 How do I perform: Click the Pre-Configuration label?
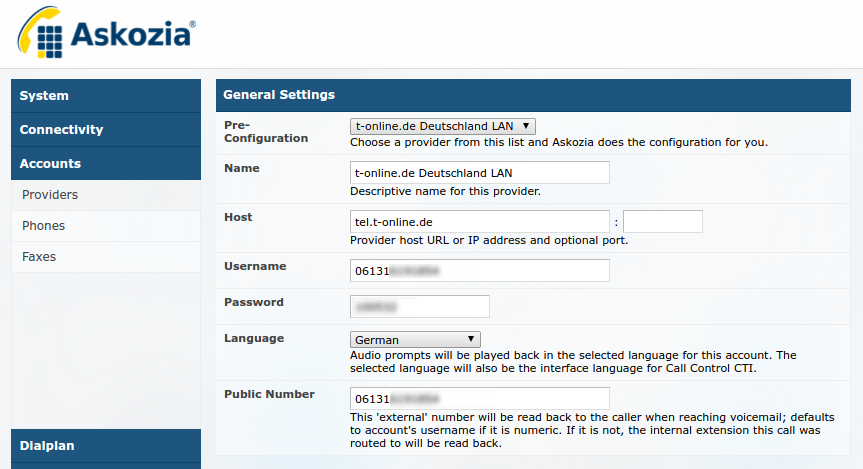pos(266,132)
